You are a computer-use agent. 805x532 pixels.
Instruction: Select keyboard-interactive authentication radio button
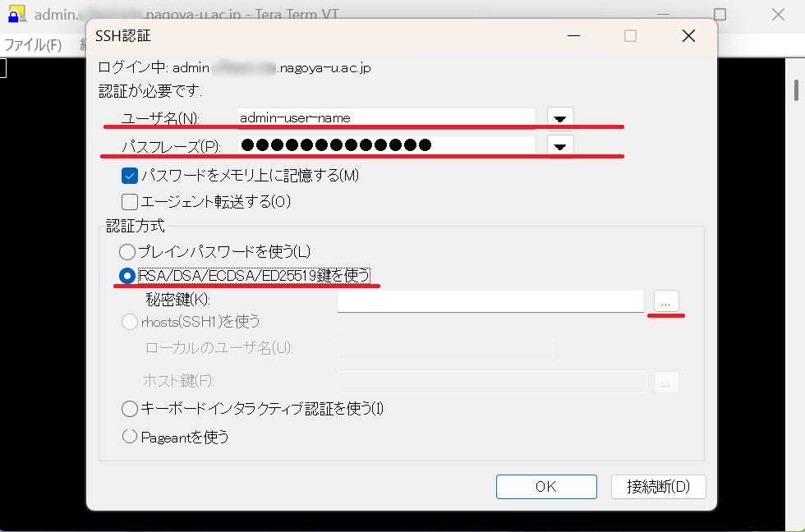[x=130, y=409]
